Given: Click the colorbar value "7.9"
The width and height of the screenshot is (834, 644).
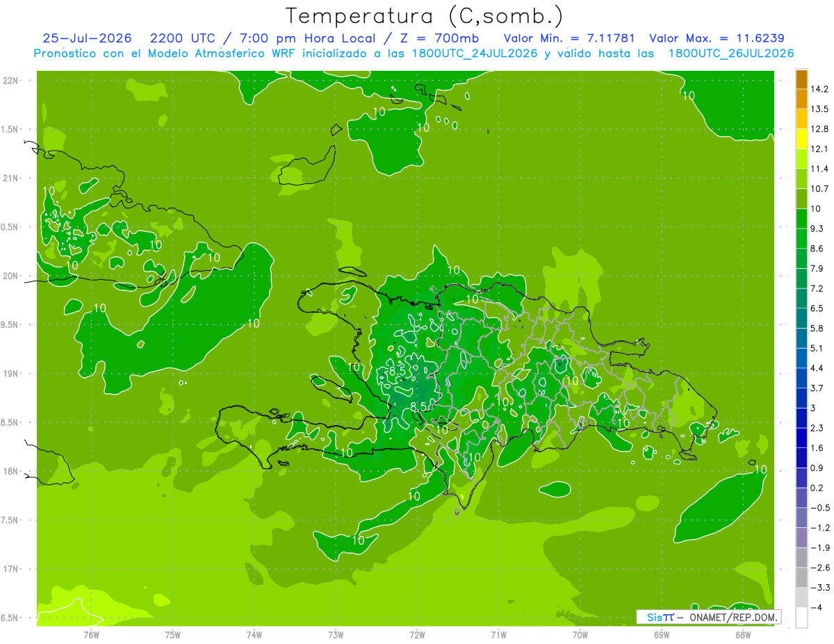Looking at the screenshot, I should [x=817, y=268].
